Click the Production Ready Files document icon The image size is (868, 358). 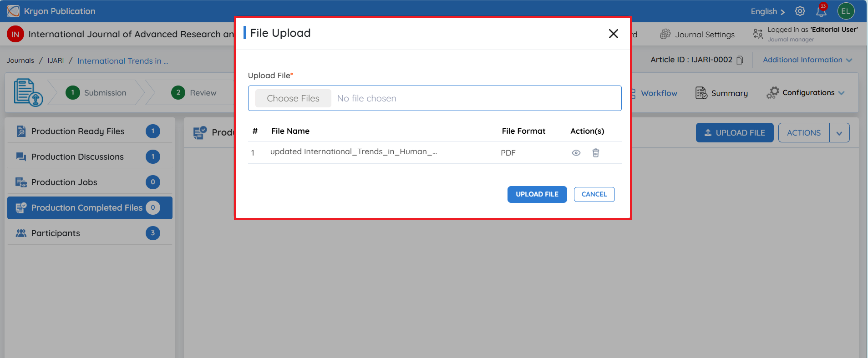point(21,131)
